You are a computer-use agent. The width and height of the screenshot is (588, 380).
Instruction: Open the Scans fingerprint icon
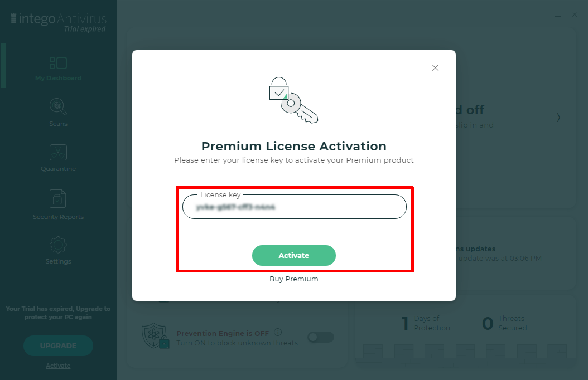click(58, 106)
